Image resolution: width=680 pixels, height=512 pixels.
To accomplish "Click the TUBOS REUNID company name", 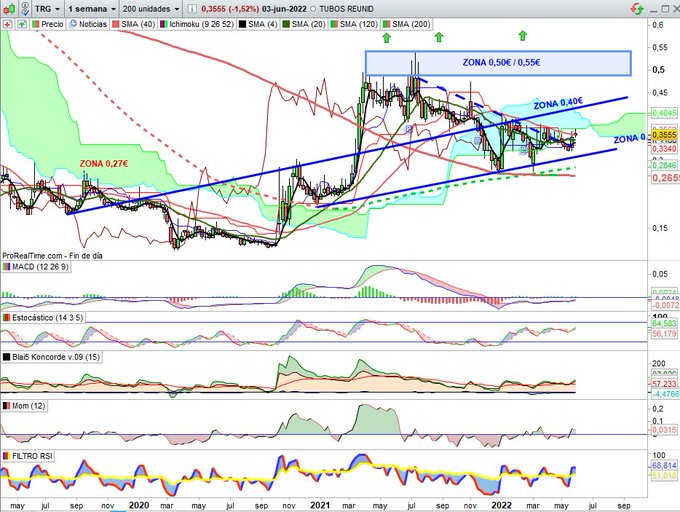I will click(347, 9).
